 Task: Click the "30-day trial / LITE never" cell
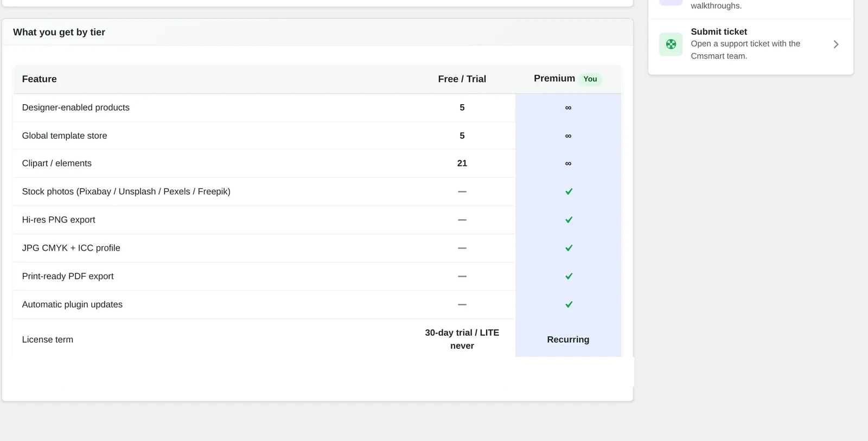[x=462, y=339]
